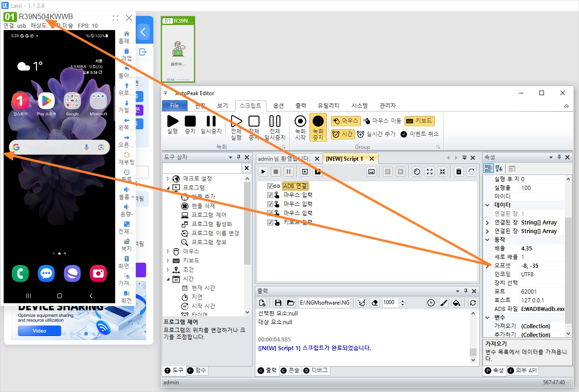Expand the 오프셋 property row

[x=488, y=265]
